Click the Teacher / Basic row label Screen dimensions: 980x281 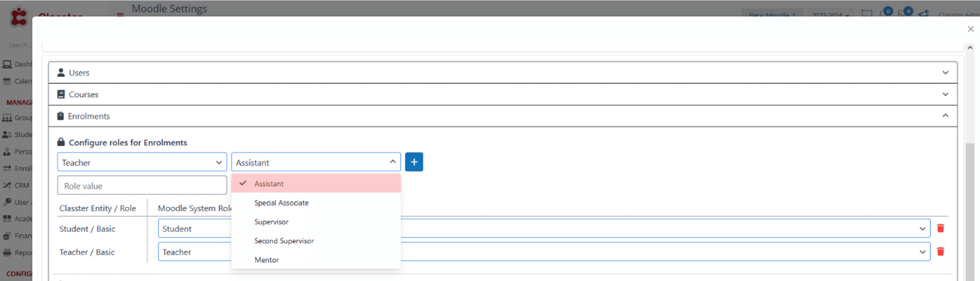pyautogui.click(x=87, y=252)
